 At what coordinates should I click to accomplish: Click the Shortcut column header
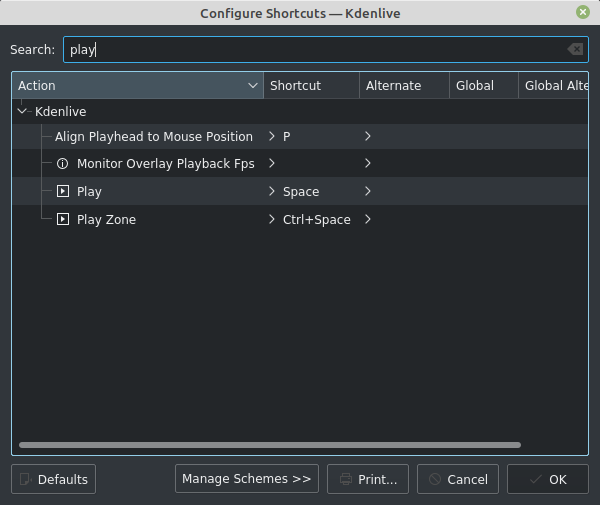pyautogui.click(x=311, y=85)
